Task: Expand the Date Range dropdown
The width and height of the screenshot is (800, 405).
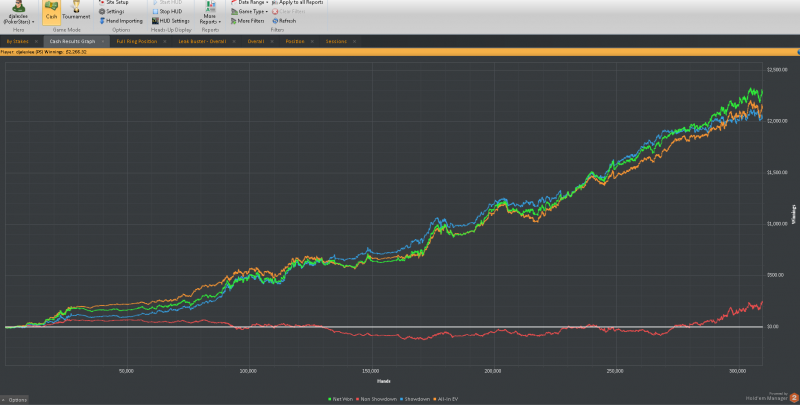Action: pyautogui.click(x=252, y=3)
